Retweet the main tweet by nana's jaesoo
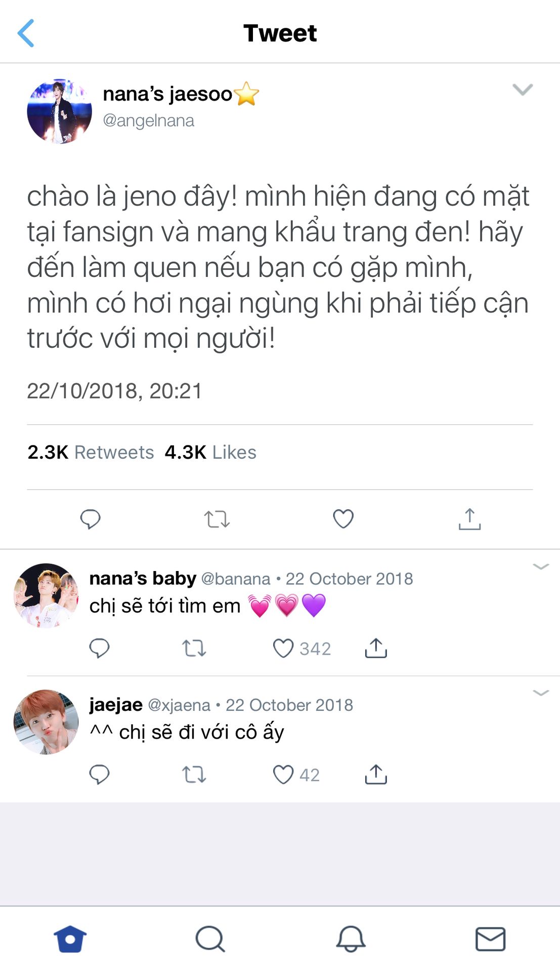This screenshot has width=560, height=972. coord(217,519)
